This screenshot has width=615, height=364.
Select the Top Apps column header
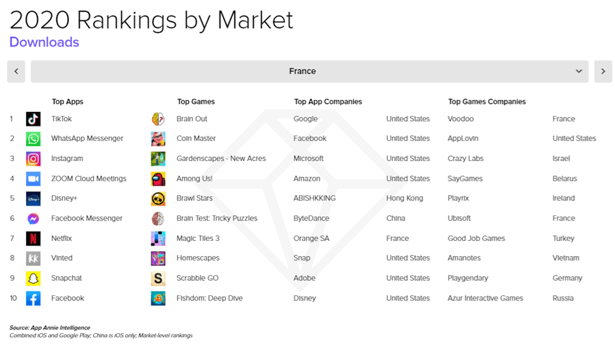pyautogui.click(x=67, y=101)
